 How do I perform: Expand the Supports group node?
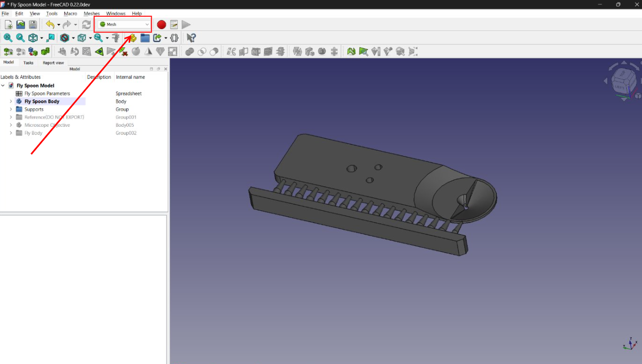click(x=11, y=109)
